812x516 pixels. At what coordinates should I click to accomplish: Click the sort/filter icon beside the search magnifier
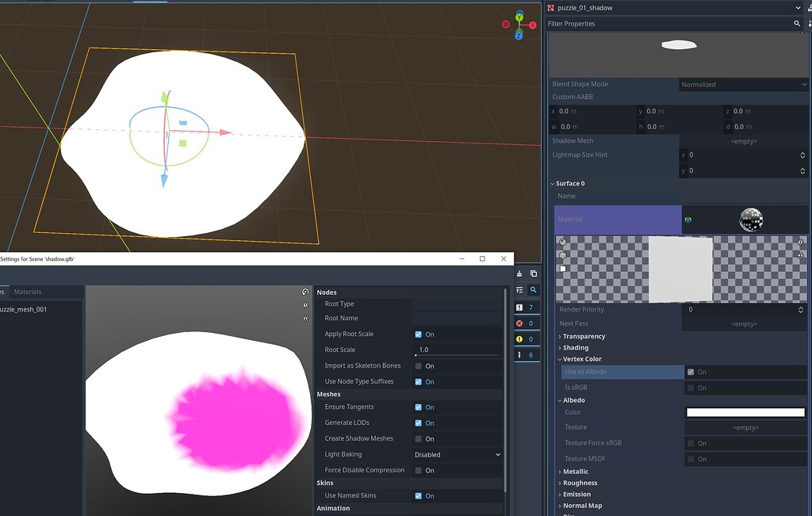519,289
